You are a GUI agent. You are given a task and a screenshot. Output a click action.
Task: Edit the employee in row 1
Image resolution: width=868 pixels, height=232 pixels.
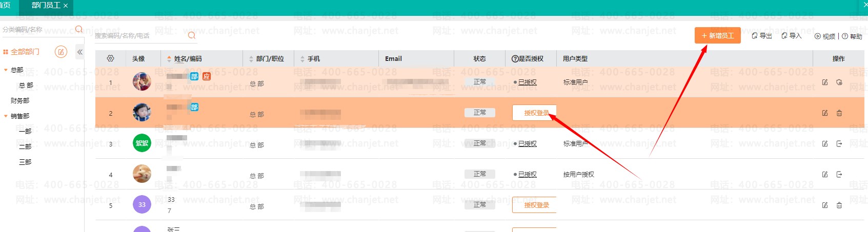(x=825, y=82)
